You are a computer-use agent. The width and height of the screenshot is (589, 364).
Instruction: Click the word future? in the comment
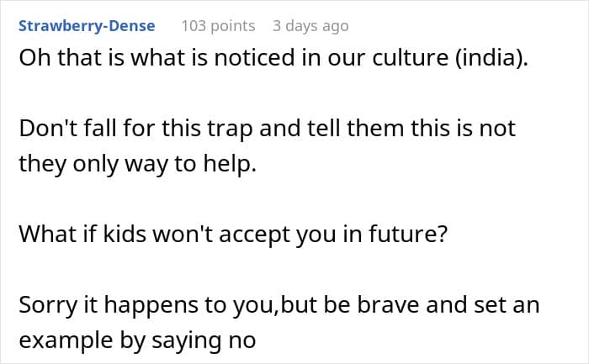408,234
